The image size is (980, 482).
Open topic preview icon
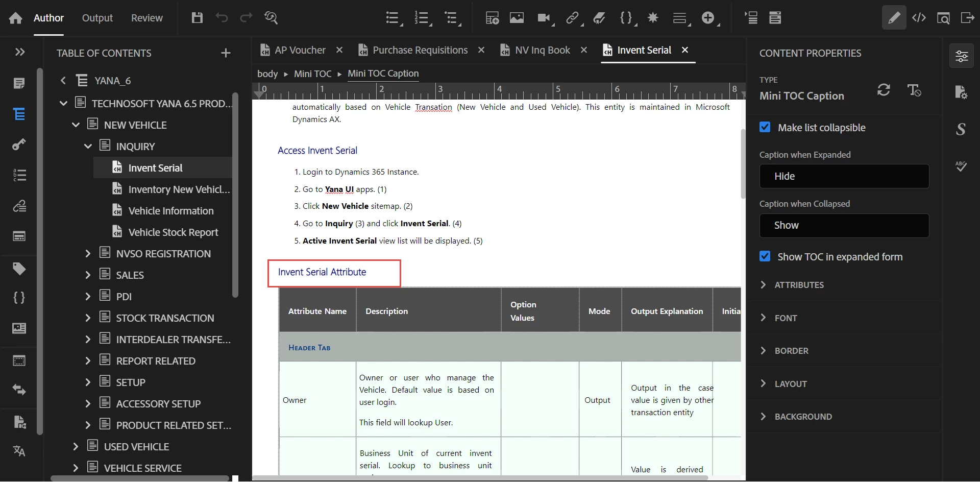(943, 18)
